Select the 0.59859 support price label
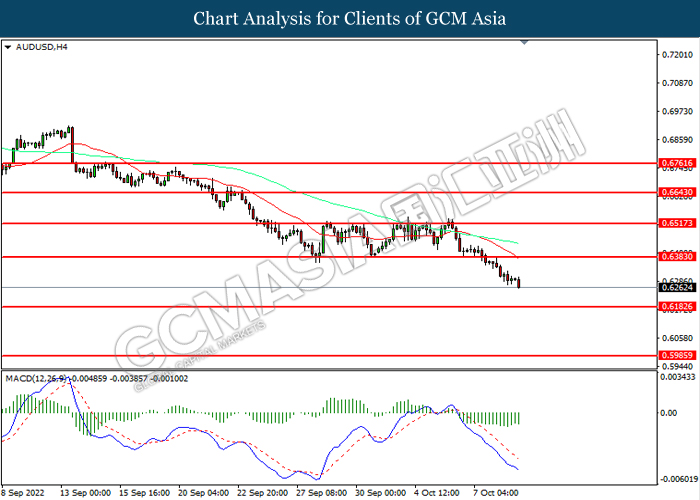 (x=677, y=355)
